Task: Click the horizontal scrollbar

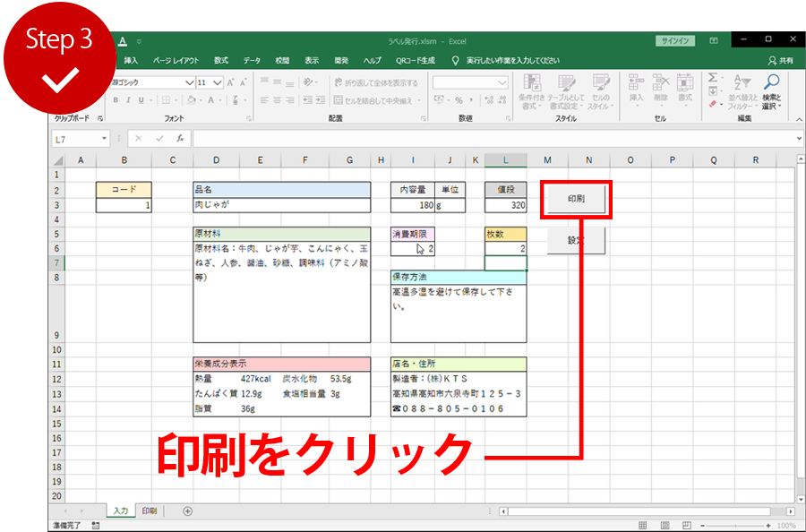Action: click(x=647, y=511)
